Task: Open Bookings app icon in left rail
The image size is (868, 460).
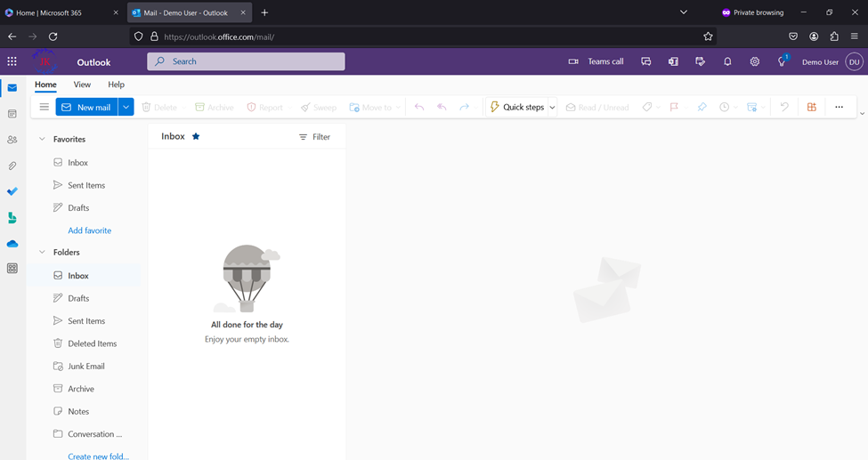Action: pyautogui.click(x=12, y=218)
